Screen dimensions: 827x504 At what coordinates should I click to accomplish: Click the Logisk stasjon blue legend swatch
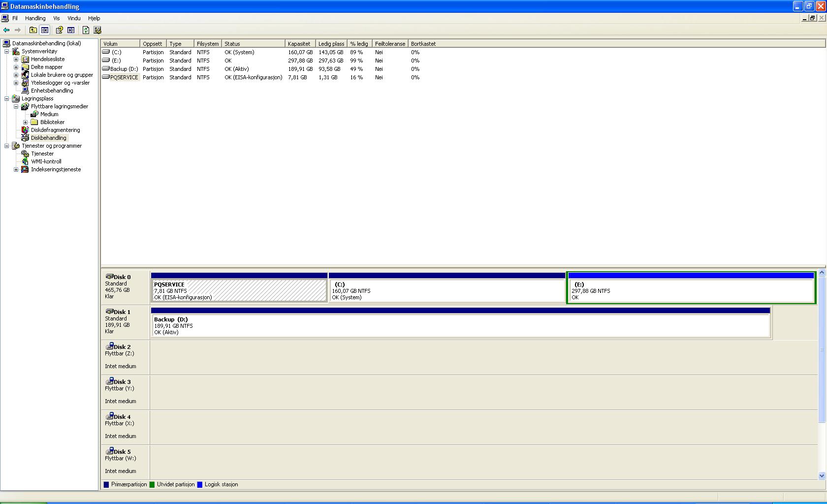click(x=200, y=484)
